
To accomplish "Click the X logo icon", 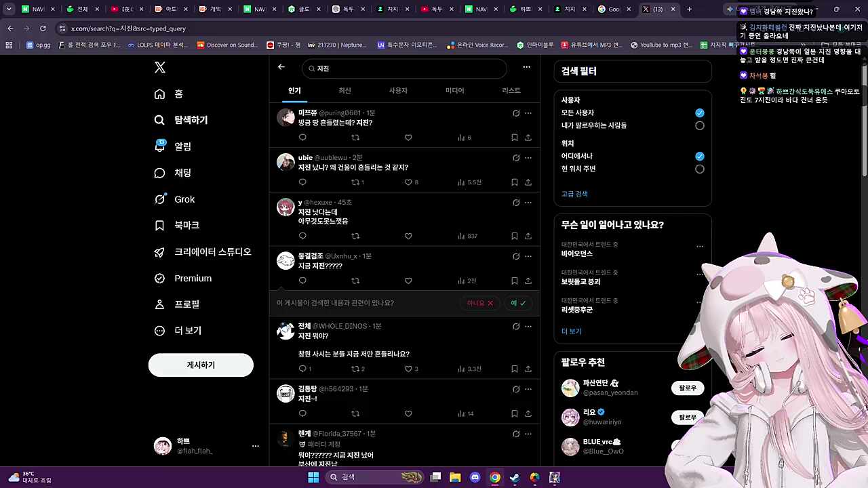I will (x=160, y=67).
